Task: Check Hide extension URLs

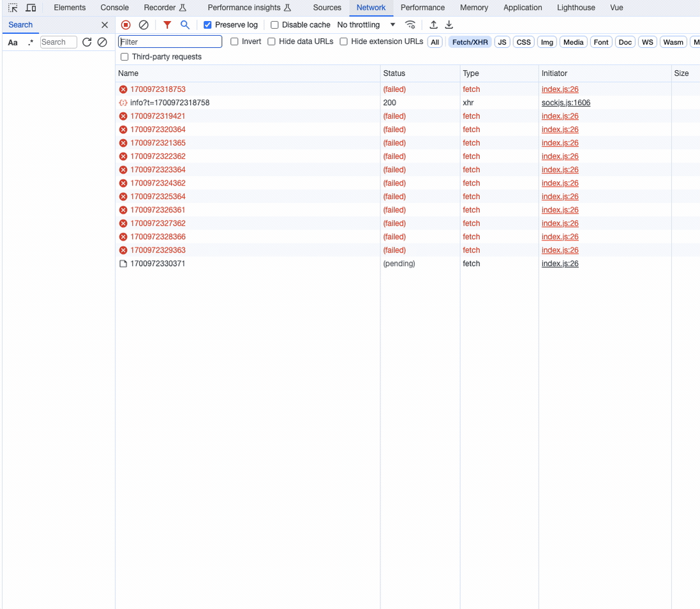Action: [344, 41]
